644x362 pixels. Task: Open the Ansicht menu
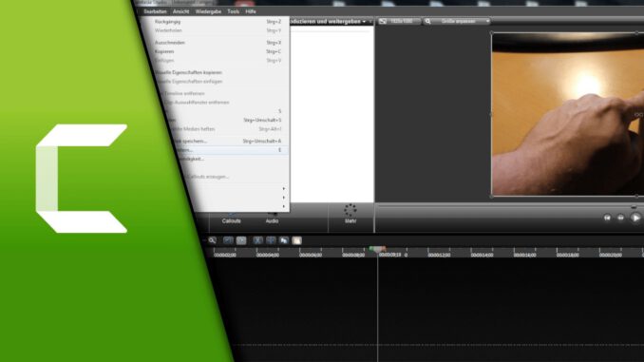[180, 11]
